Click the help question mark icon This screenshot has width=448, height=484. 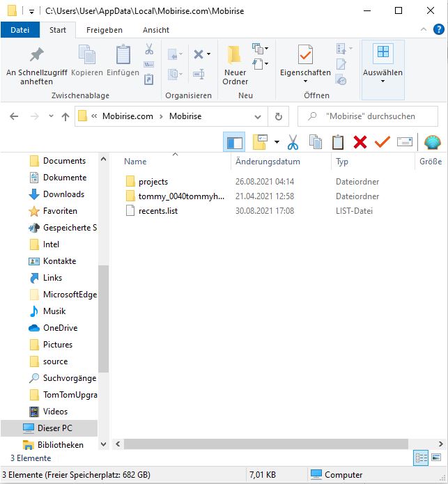439,30
